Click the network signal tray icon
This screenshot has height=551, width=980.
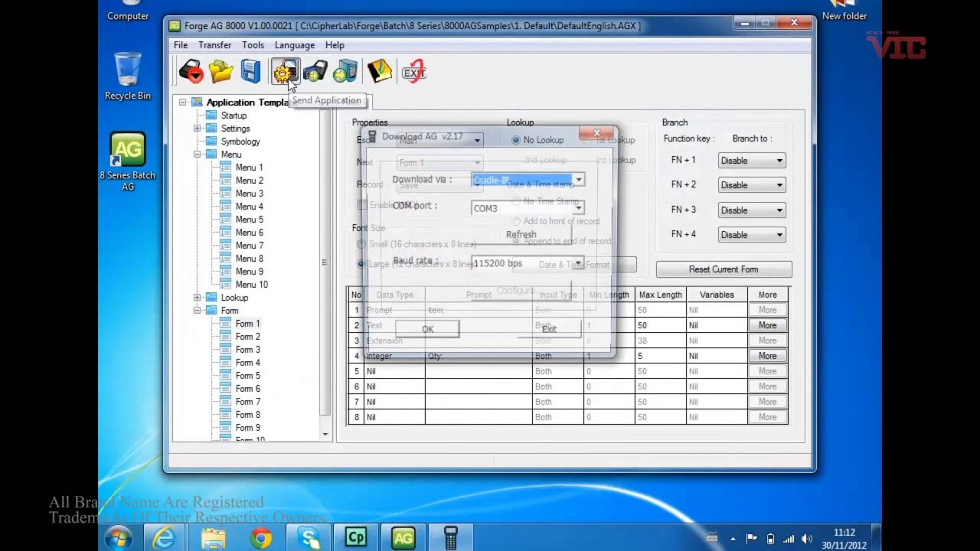[x=789, y=539]
